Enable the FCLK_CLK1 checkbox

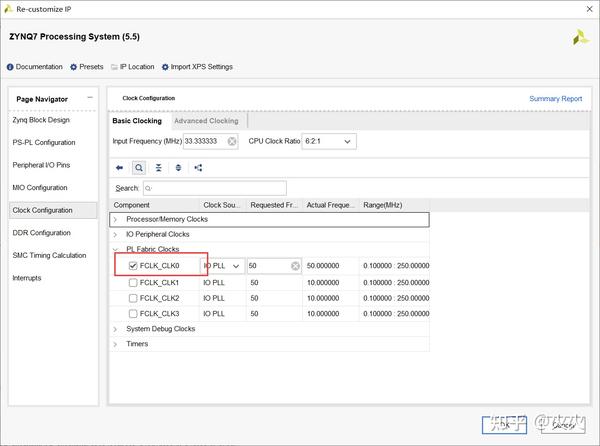click(x=133, y=283)
